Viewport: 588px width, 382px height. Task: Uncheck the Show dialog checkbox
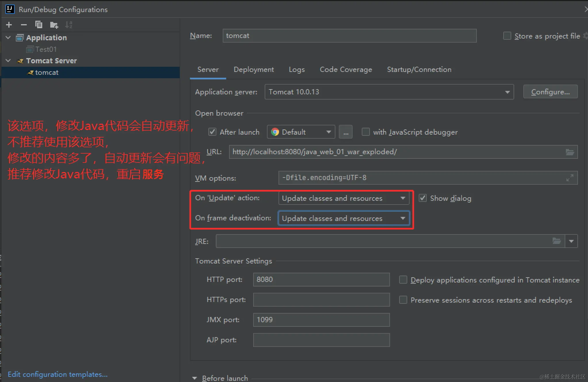tap(422, 198)
